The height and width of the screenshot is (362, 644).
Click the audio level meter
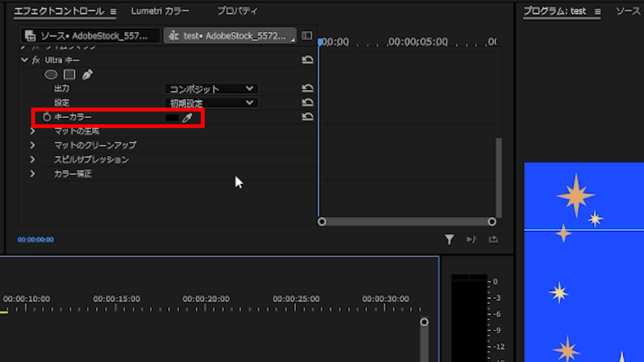[x=469, y=318]
